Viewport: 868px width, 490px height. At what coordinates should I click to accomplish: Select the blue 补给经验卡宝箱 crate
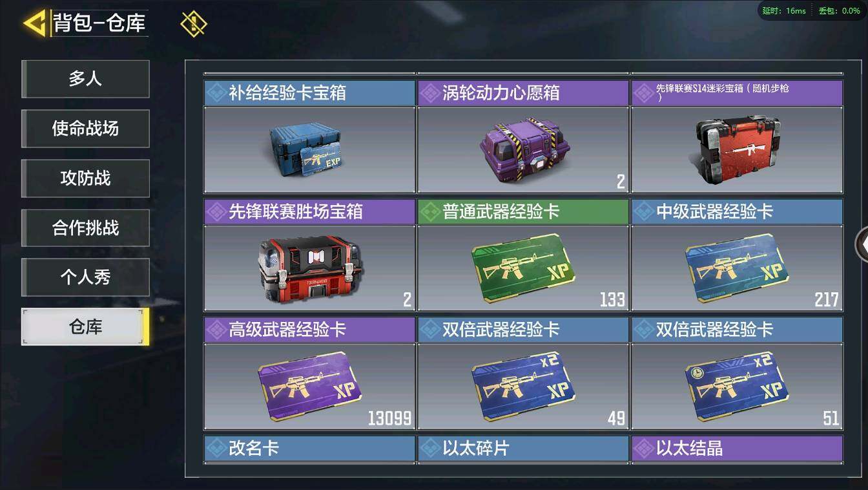[x=309, y=136]
